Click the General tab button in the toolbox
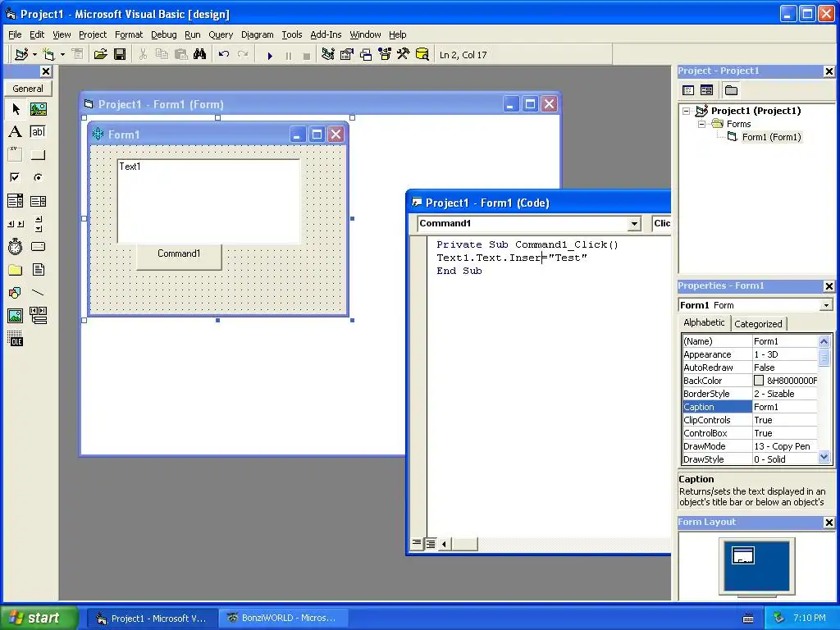The width and height of the screenshot is (840, 630). 28,89
